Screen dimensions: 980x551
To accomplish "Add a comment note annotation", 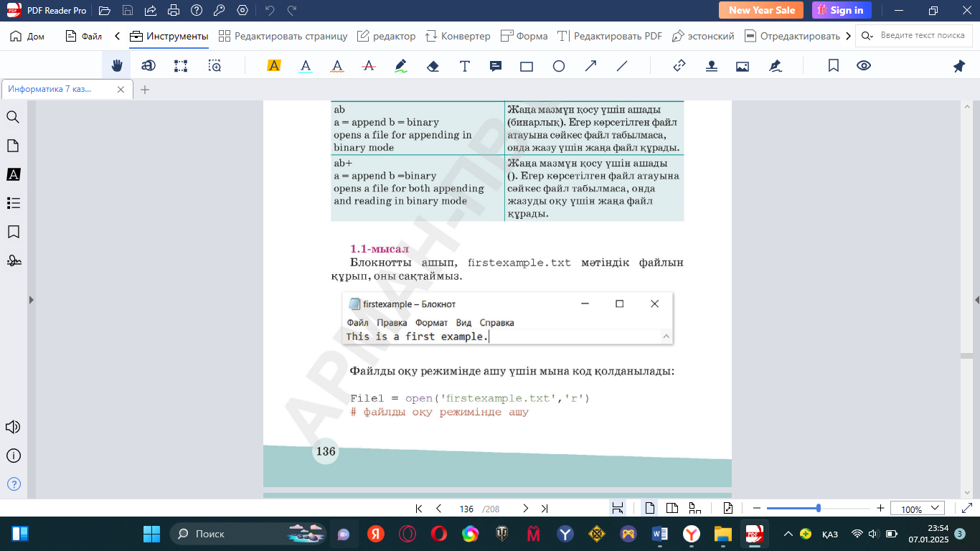I will 495,66.
